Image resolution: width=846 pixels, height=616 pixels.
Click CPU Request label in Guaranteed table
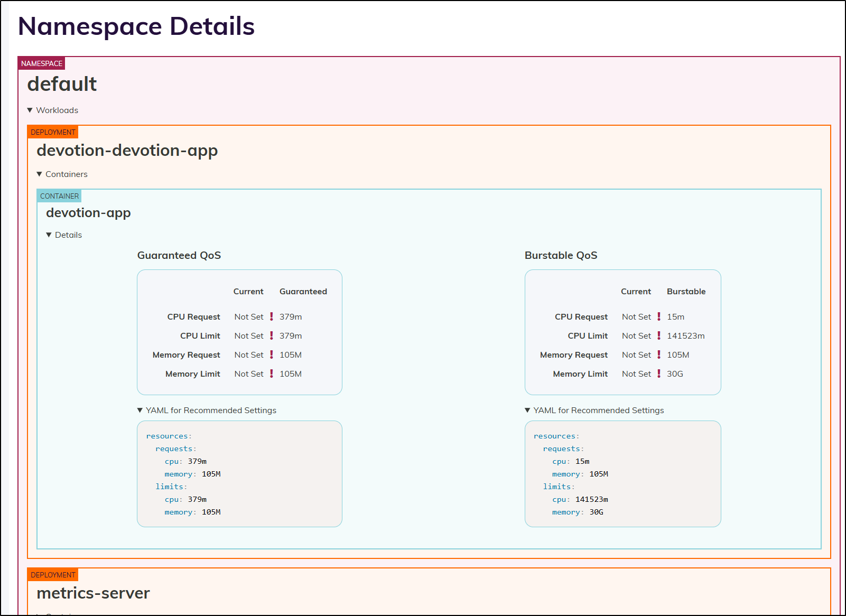click(193, 316)
